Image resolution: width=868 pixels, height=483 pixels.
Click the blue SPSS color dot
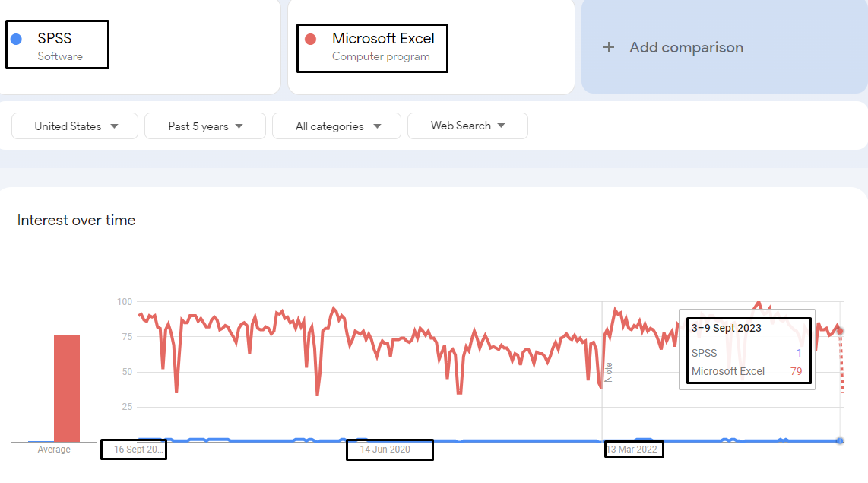pyautogui.click(x=16, y=39)
